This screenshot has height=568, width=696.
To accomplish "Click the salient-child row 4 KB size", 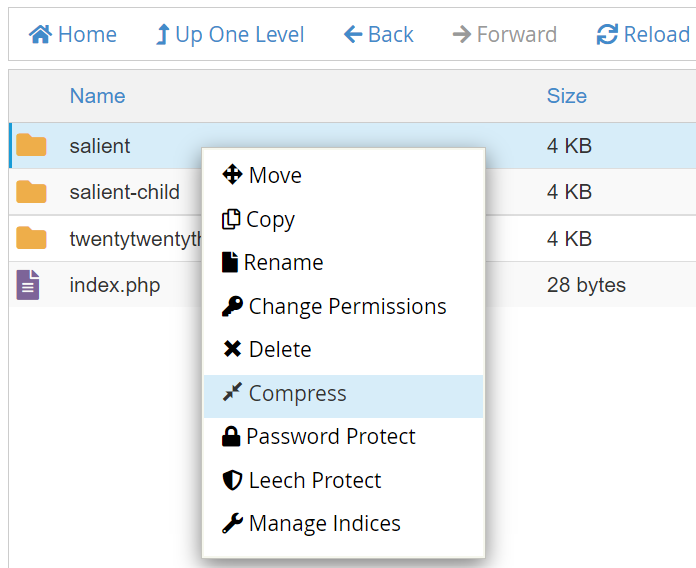I will (x=569, y=192).
